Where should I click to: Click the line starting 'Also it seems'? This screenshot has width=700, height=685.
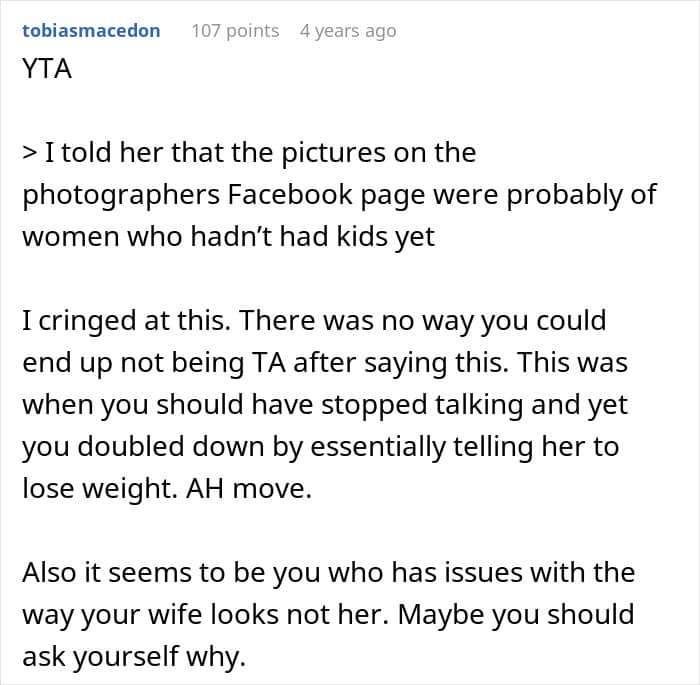click(329, 572)
